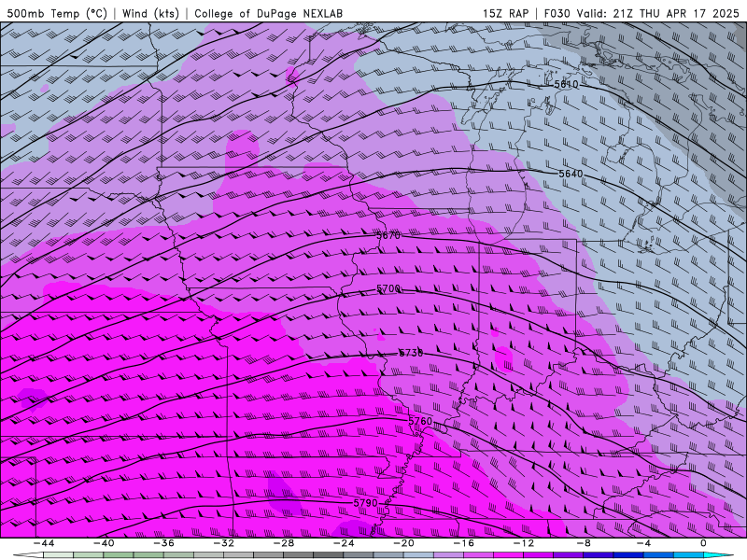
Task: Click the -32 colorbar tick label
Action: tap(223, 543)
